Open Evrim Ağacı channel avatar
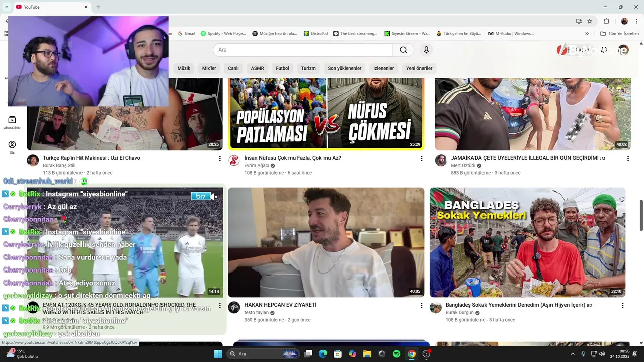Viewport: 644px width, 362px height. click(234, 160)
